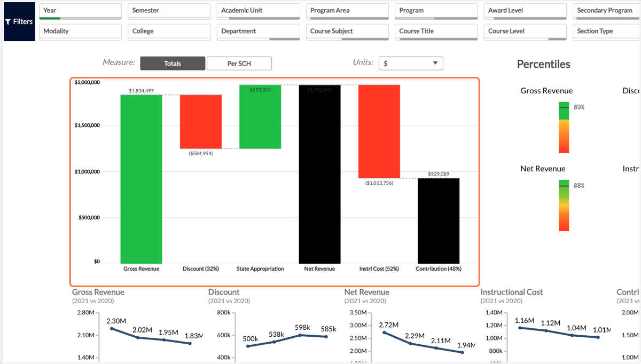641x364 pixels.
Task: Click the Gross Revenue percentile gradient bar
Action: [564, 128]
